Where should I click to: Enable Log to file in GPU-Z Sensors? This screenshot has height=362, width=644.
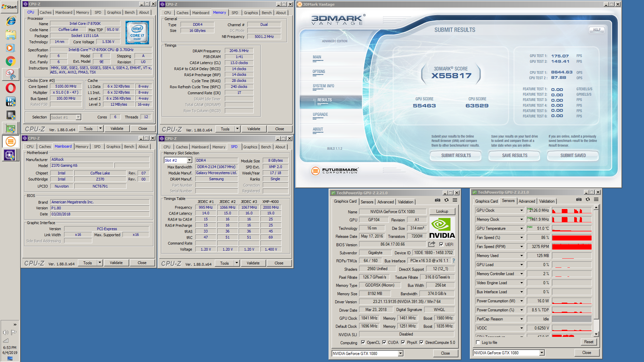coord(478,343)
